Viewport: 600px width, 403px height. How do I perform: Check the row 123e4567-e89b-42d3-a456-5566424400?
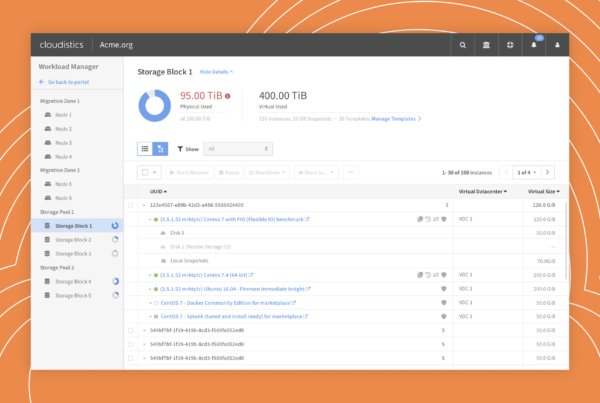point(130,204)
